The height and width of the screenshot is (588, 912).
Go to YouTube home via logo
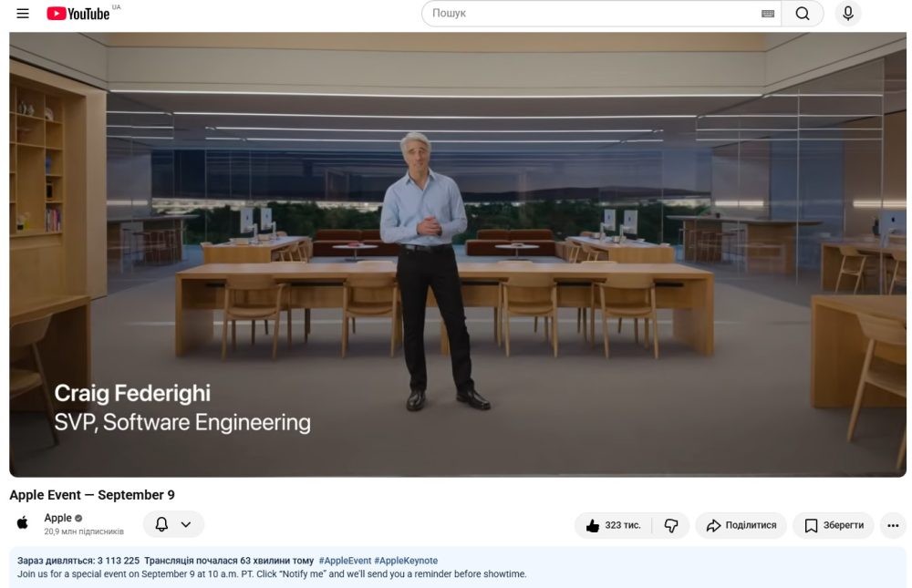tap(78, 14)
